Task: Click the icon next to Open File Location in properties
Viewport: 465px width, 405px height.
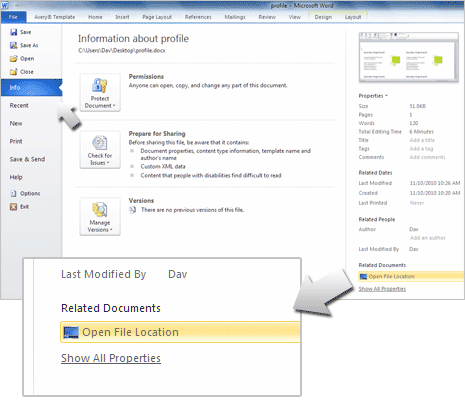Action: [363, 276]
